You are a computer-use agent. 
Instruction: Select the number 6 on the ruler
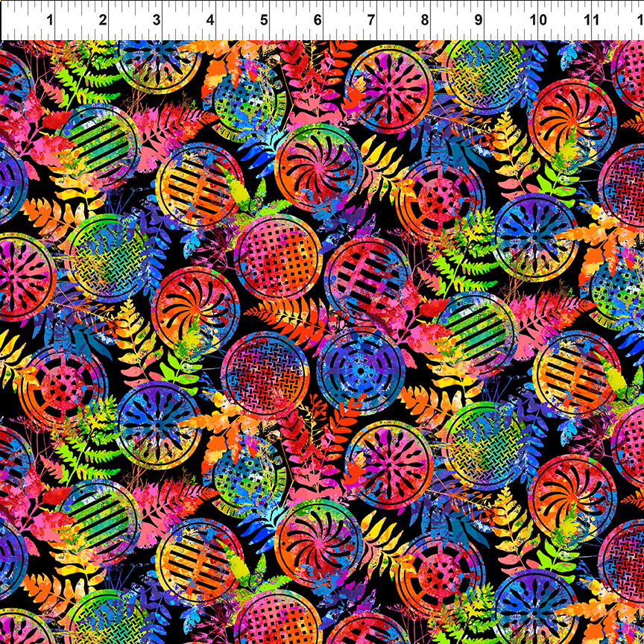318,20
